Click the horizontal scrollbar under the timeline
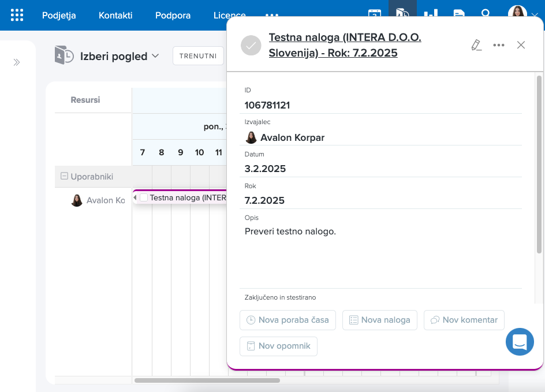This screenshot has height=392, width=545. pyautogui.click(x=207, y=380)
